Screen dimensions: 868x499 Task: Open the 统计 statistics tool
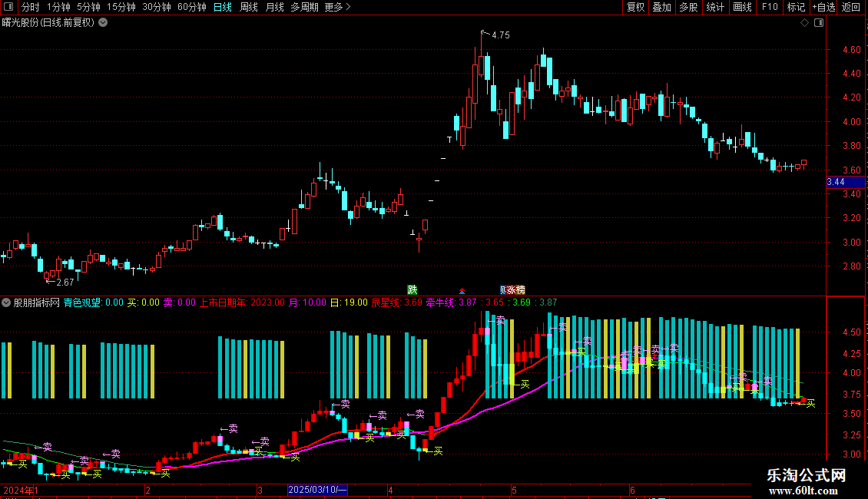(715, 7)
